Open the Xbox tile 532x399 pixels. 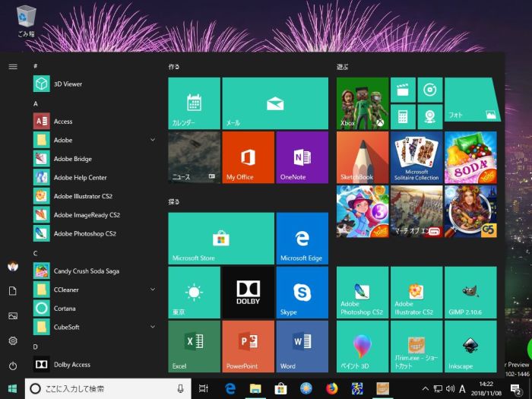tap(362, 103)
